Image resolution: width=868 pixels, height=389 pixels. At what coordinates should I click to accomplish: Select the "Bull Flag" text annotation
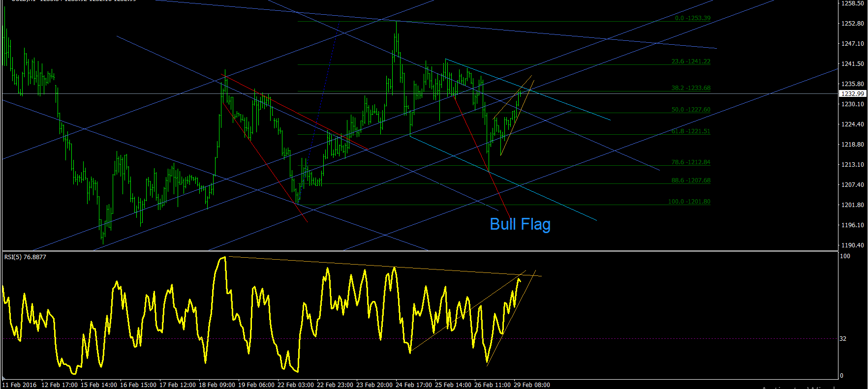click(520, 224)
